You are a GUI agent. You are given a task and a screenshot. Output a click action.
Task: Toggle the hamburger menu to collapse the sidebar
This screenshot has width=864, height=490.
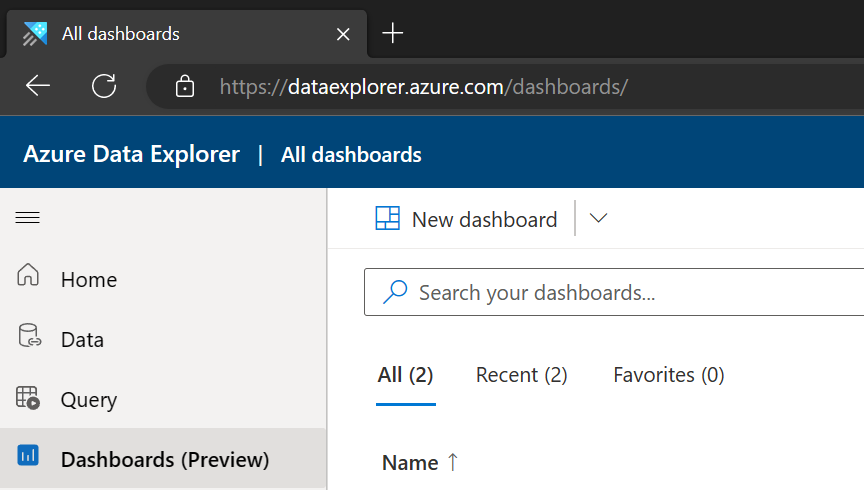click(x=28, y=218)
